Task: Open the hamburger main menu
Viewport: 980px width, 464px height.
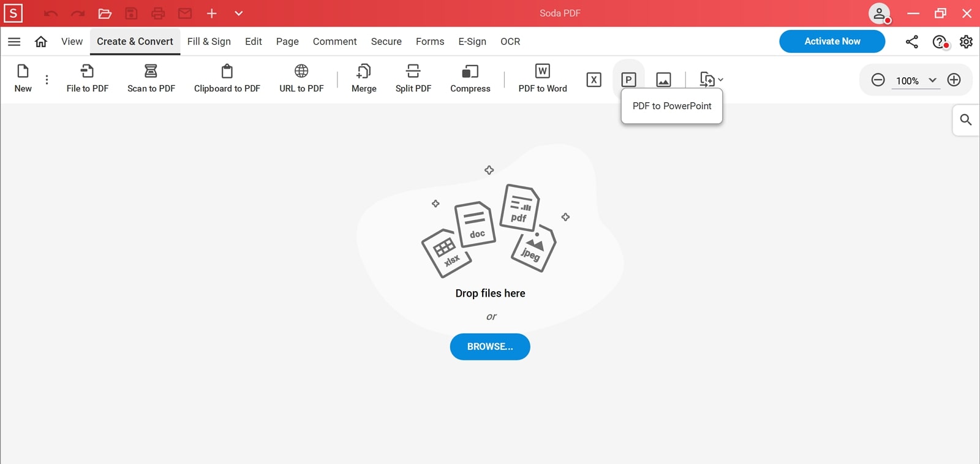Action: pyautogui.click(x=14, y=42)
